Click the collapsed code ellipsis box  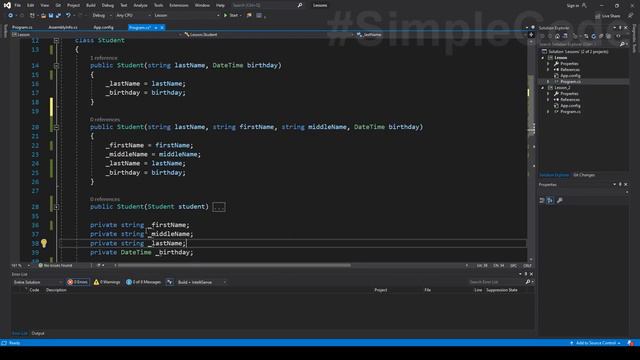click(x=219, y=207)
